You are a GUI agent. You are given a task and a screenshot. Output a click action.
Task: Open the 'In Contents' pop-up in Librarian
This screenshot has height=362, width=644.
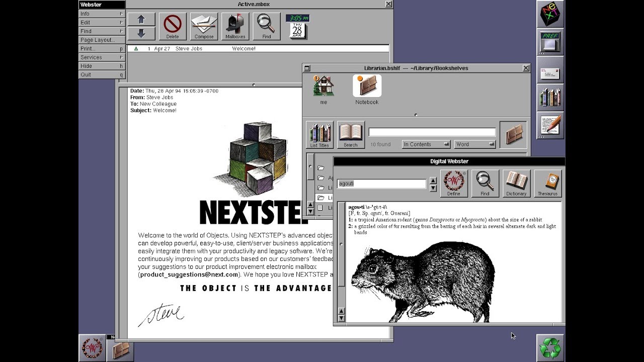pyautogui.click(x=426, y=144)
